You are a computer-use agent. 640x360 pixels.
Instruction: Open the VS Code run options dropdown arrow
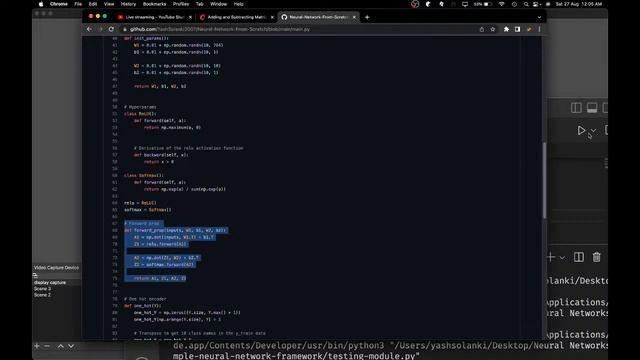[593, 131]
